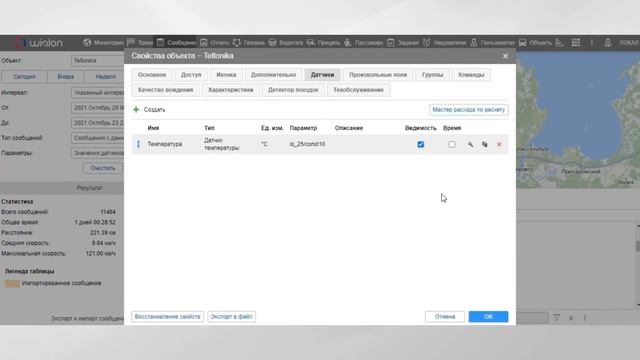Open Уведомления in the top menu
640x360 pixels.
tap(444, 43)
